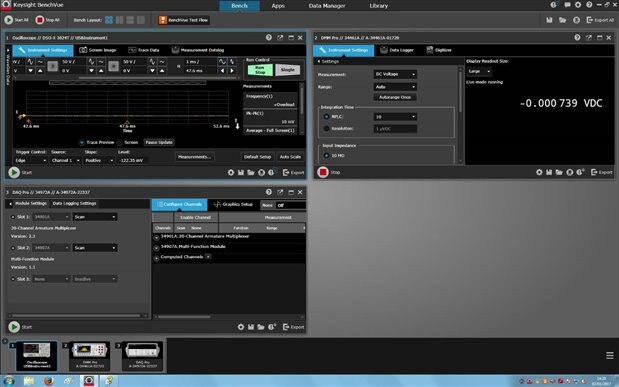Select the NPLC integration time option

pyautogui.click(x=326, y=117)
